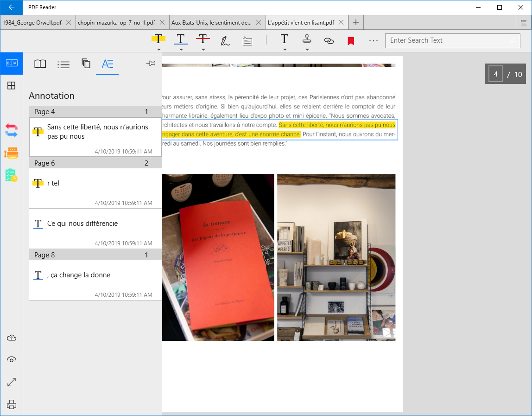The height and width of the screenshot is (416, 532).
Task: Select the Add Text tool
Action: [x=285, y=38]
